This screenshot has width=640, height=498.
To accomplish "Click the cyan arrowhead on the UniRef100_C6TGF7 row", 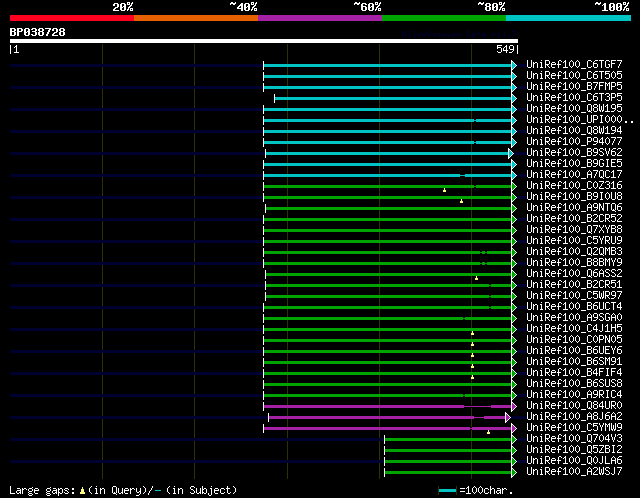I will point(514,65).
